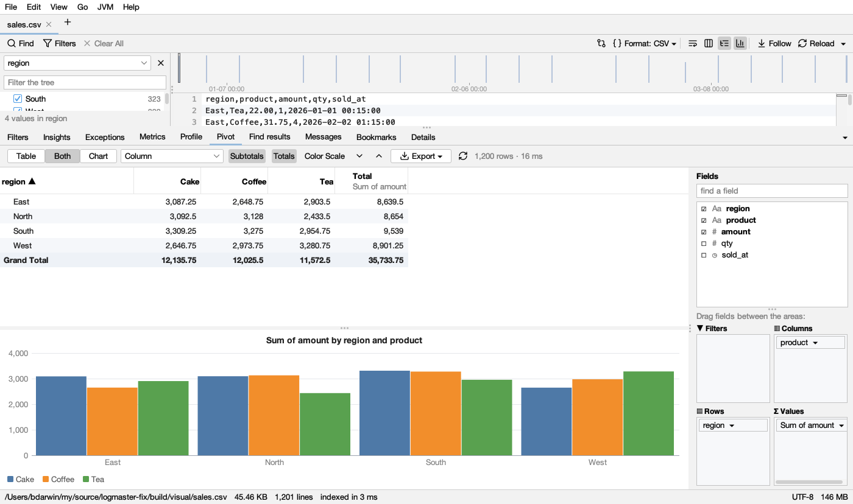Toggle word wrap icon in top toolbar
This screenshot has width=853, height=504.
693,43
